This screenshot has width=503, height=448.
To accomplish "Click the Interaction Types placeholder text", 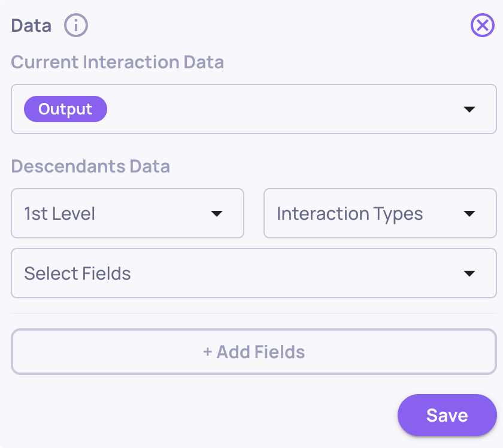I will pos(350,214).
